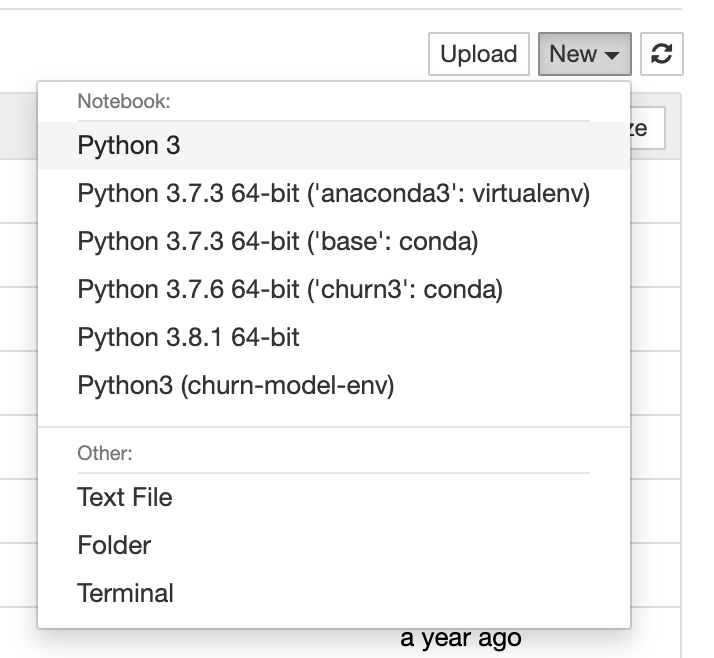The height and width of the screenshot is (658, 714).
Task: Create a new Folder
Action: pos(114,545)
